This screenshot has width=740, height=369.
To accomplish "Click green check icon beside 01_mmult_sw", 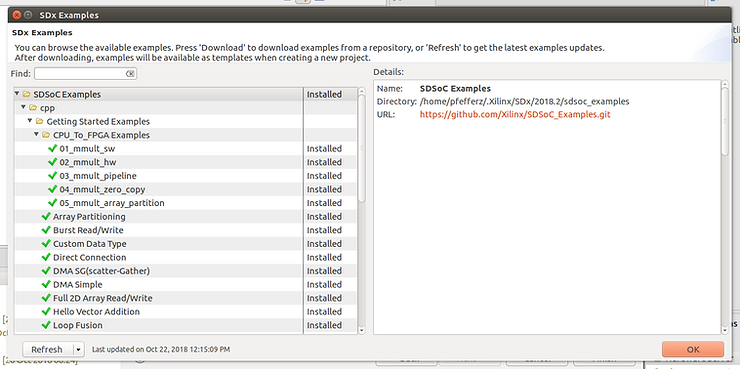I will click(x=53, y=149).
